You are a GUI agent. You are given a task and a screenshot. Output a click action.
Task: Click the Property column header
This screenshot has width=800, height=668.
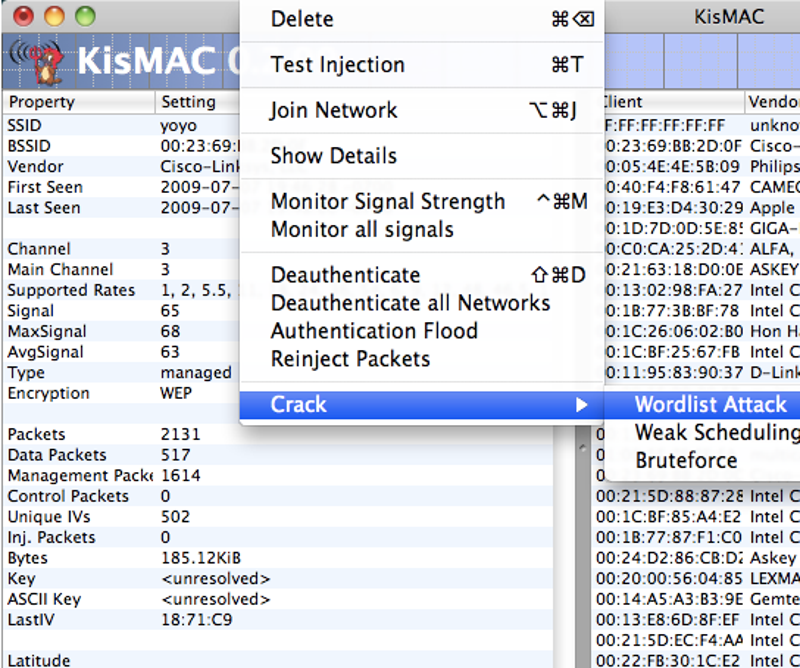coord(79,102)
